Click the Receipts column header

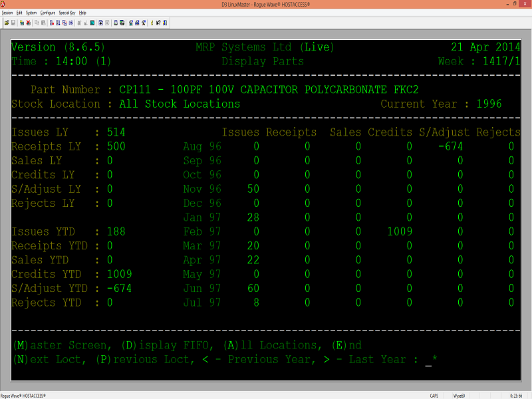(291, 132)
